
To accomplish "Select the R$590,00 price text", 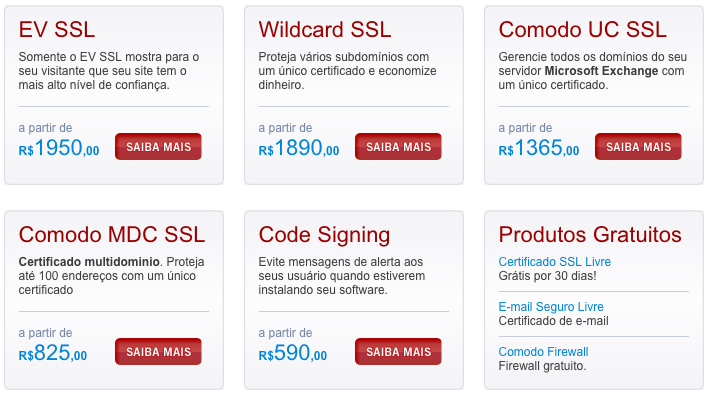I will (x=293, y=353).
